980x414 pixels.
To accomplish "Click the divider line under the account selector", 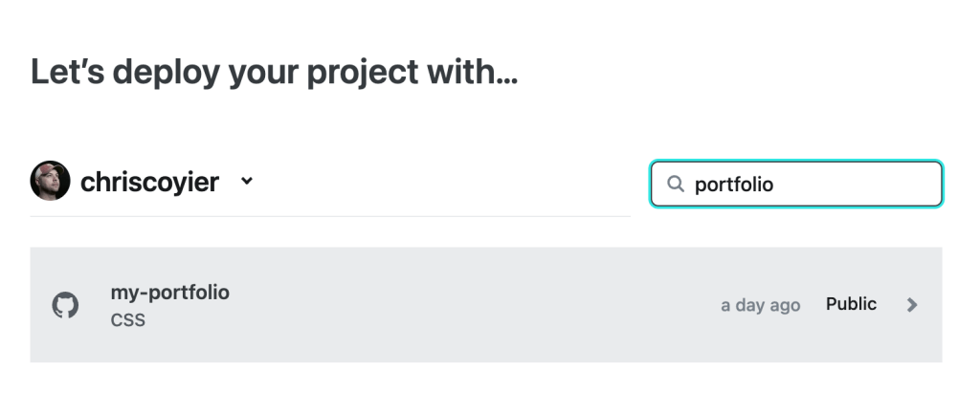I will click(330, 216).
